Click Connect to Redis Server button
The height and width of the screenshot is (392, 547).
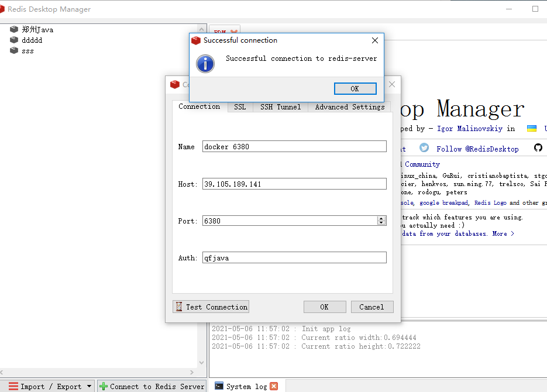tap(152, 386)
